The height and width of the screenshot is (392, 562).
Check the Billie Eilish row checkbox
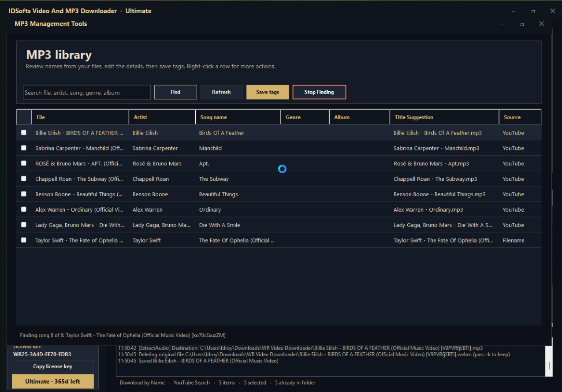point(24,132)
